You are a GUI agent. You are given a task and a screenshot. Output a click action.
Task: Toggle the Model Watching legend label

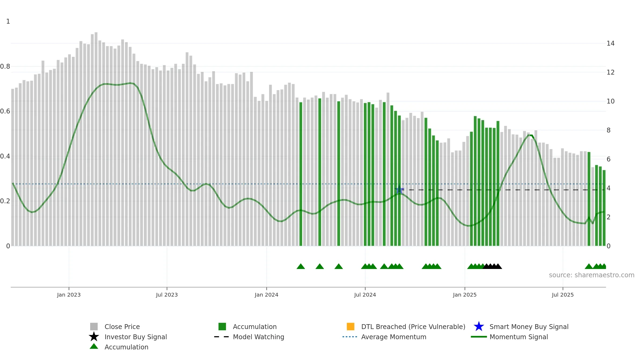[258, 337]
